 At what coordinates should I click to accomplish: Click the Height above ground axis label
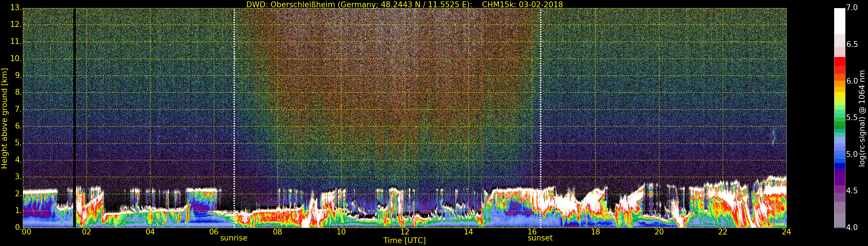click(4, 118)
